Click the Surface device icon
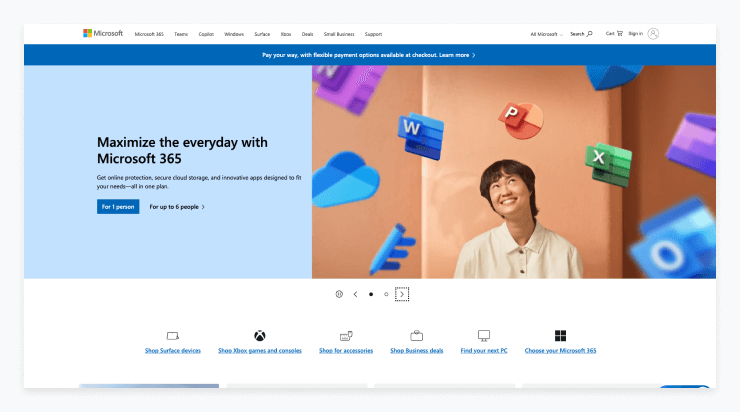The height and width of the screenshot is (412, 740). coord(173,336)
